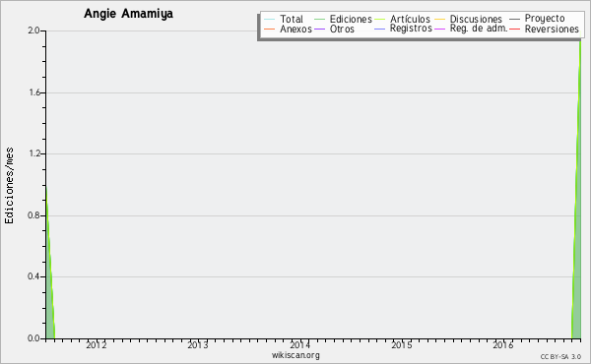Click the CC BY-SA 3.0 license text
Screen dimensions: 591x364
(x=560, y=356)
